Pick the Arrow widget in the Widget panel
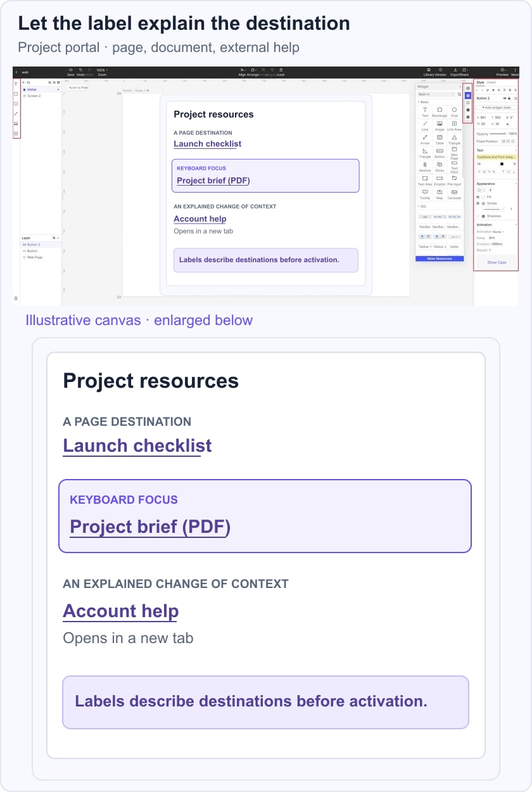The height and width of the screenshot is (792, 532). coord(425,139)
